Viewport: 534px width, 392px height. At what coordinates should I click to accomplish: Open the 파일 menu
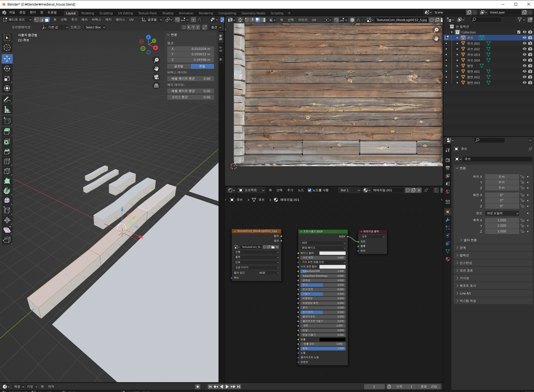[12, 12]
